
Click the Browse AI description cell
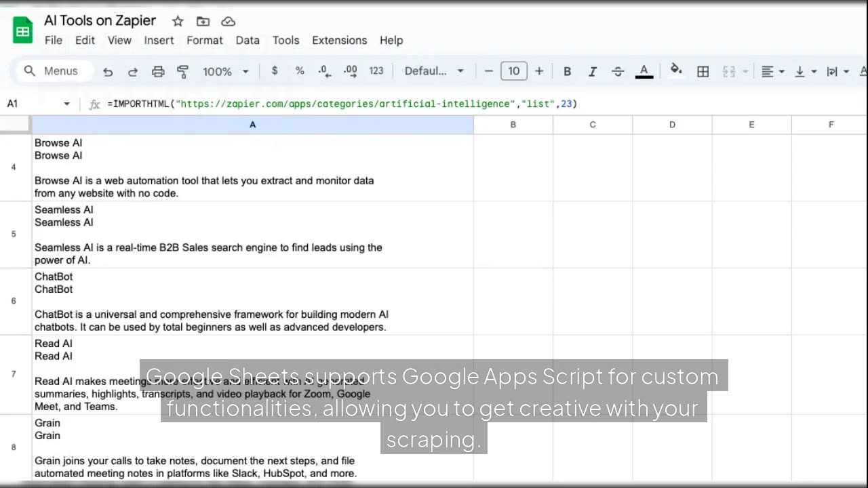pyautogui.click(x=252, y=167)
